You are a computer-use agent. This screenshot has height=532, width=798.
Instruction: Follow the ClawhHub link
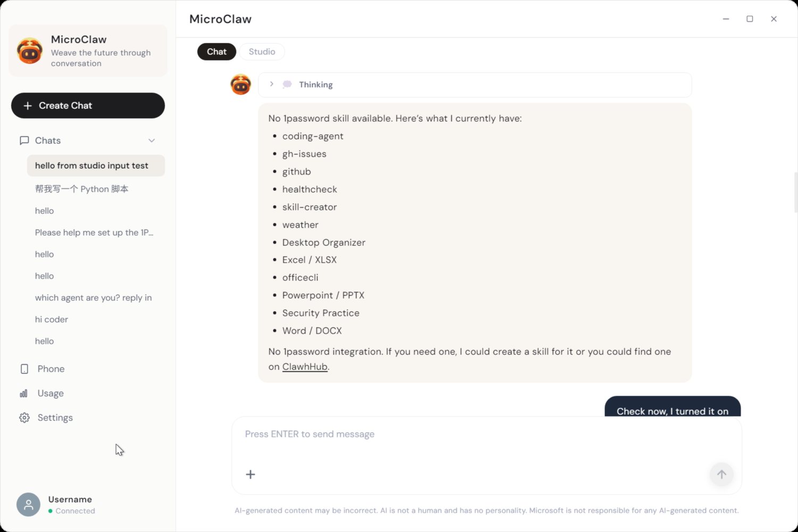tap(305, 367)
